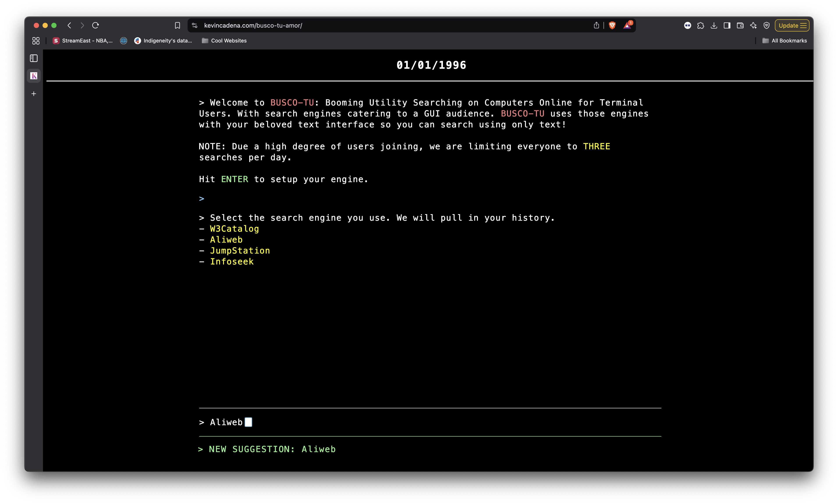Click the NEW SUGGESTION: Aliweb line
The width and height of the screenshot is (838, 504).
pyautogui.click(x=267, y=449)
